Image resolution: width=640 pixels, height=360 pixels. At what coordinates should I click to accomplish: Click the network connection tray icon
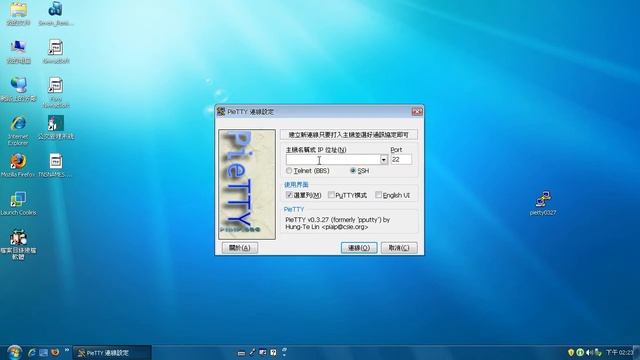click(x=598, y=352)
